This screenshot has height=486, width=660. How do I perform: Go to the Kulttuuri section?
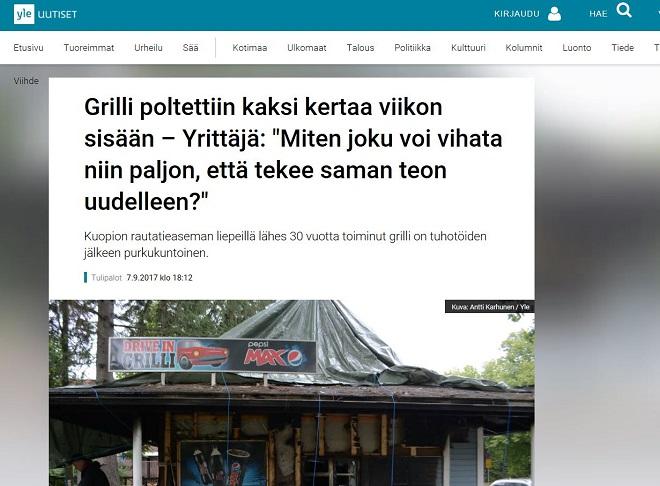coord(468,48)
